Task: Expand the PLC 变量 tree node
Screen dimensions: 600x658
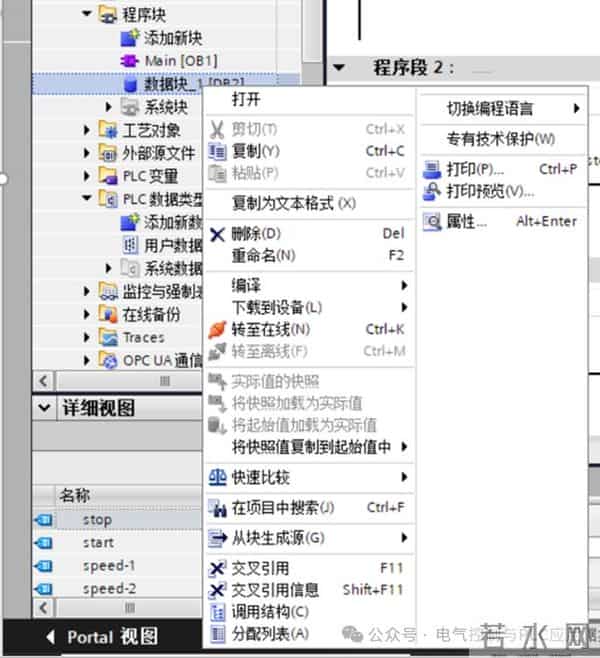Action: point(86,176)
